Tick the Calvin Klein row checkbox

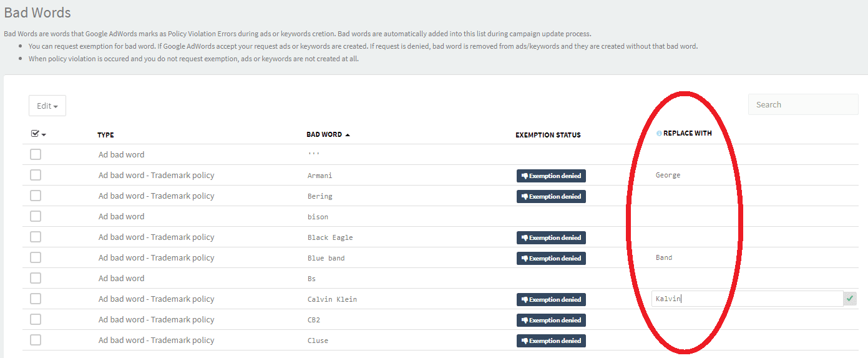(x=36, y=299)
